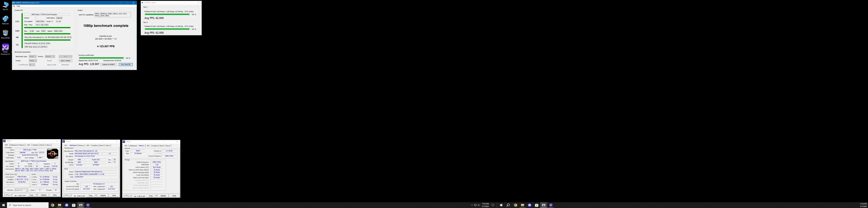Open Microsoft Store from the second-monitor taskbar
Image resolution: width=868 pixels, height=208 pixels.
coord(536,205)
